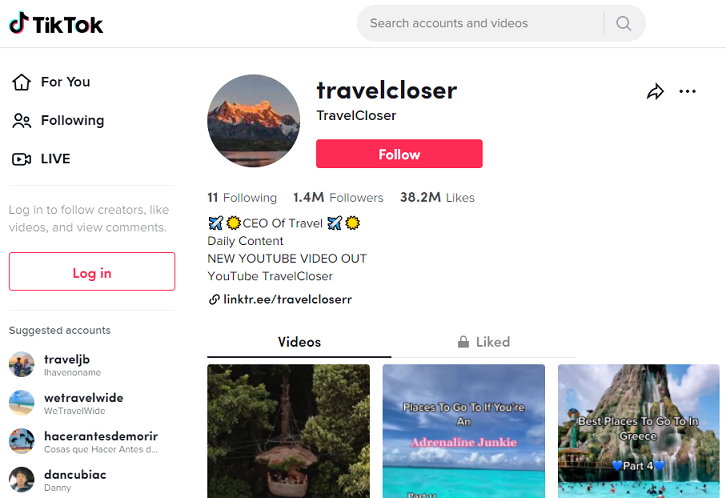This screenshot has height=498, width=726.
Task: Click the link chain icon in the bio
Action: 214,299
